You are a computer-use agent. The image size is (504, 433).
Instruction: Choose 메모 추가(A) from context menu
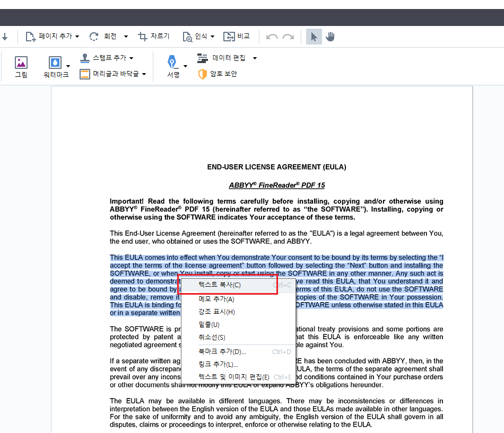(239, 299)
